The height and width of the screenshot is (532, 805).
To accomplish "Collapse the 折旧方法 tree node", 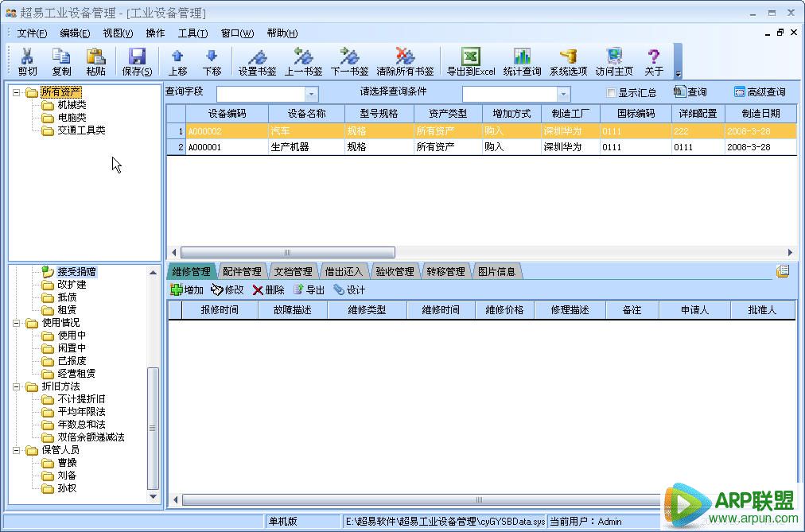I will pyautogui.click(x=18, y=386).
